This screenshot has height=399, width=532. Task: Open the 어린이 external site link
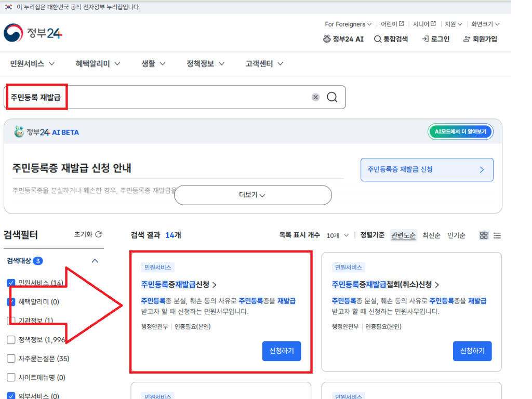click(392, 24)
